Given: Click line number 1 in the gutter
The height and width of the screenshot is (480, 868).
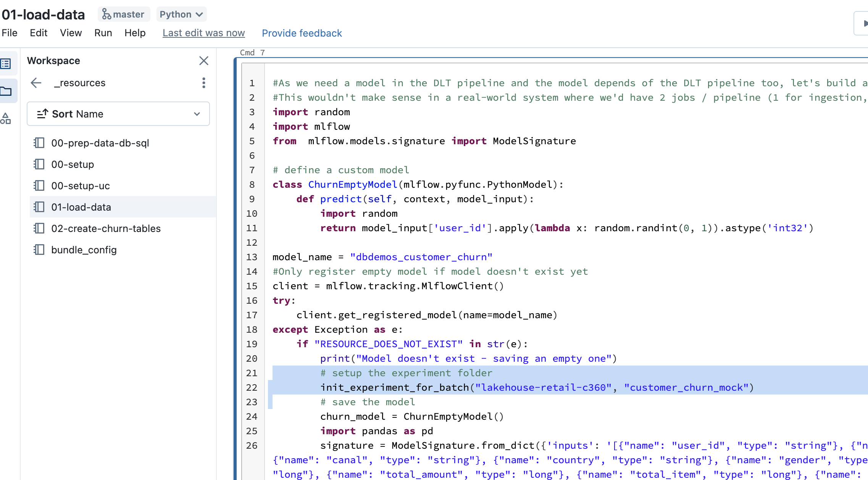Looking at the screenshot, I should tap(252, 83).
